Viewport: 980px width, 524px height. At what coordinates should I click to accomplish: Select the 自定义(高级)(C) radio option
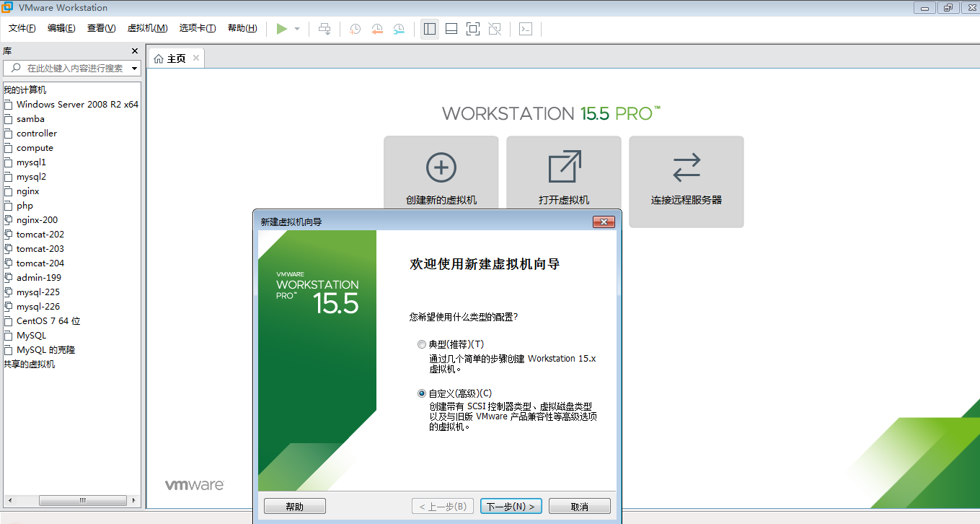422,393
